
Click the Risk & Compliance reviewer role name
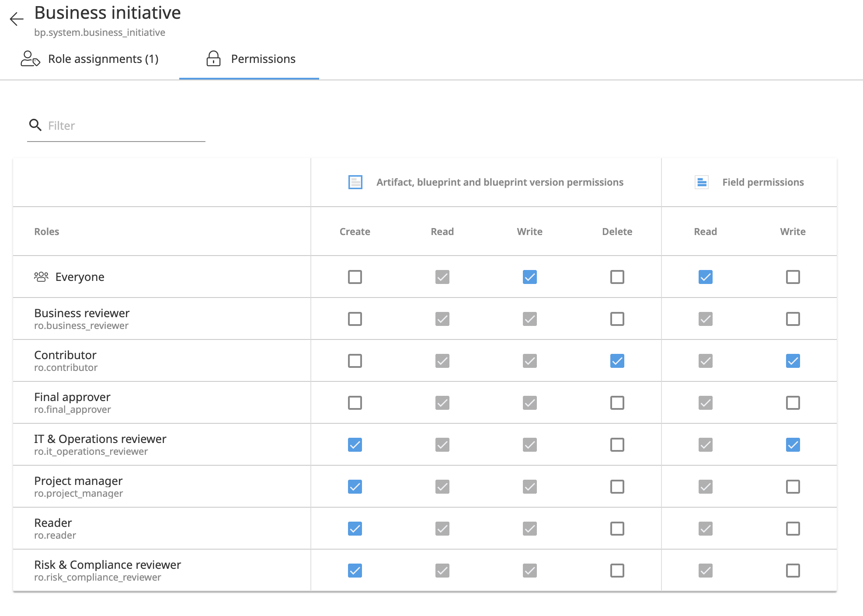pyautogui.click(x=108, y=565)
